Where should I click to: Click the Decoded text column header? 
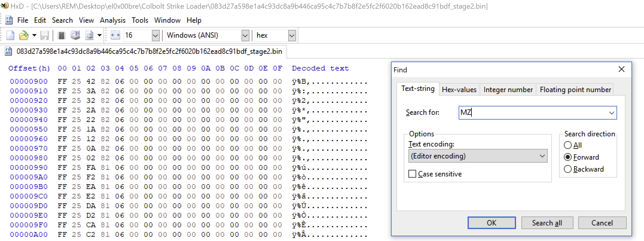click(320, 68)
